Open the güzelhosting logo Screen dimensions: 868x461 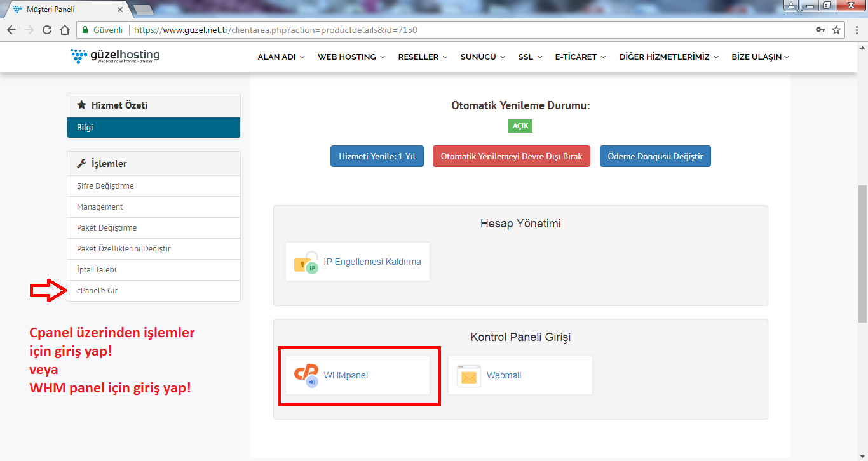coord(115,57)
